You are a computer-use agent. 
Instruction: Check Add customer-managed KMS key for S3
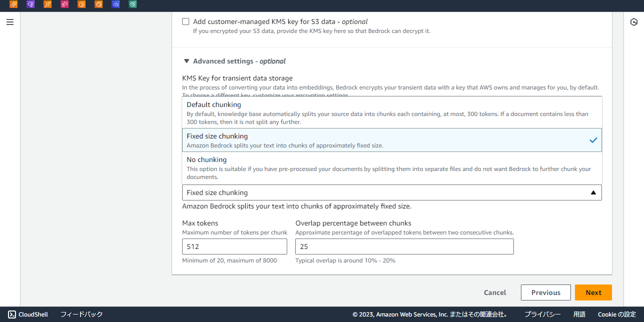click(186, 21)
